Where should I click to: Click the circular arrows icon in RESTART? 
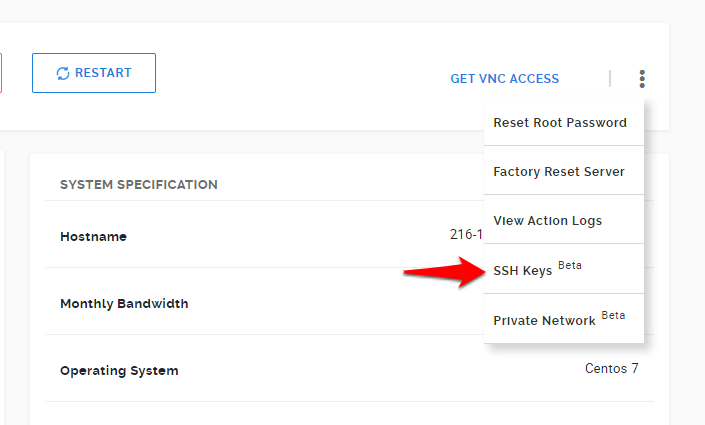coord(63,73)
